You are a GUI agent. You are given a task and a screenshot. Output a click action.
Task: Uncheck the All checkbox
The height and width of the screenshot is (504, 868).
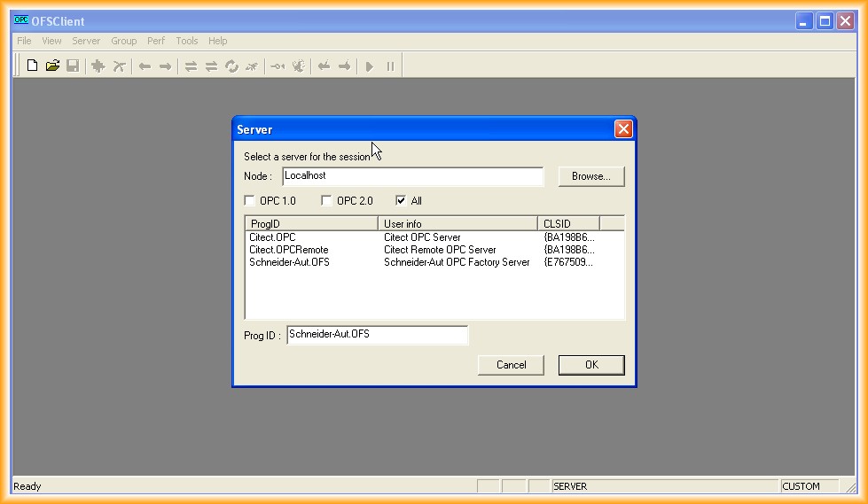pos(402,201)
